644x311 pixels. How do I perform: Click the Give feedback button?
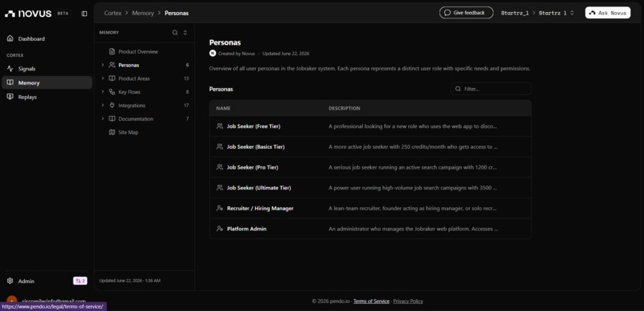(x=466, y=13)
